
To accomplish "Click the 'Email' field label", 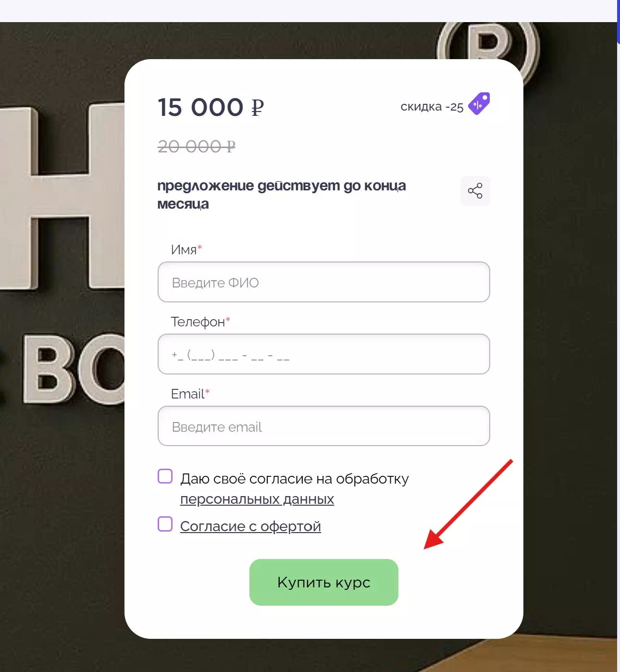I will pyautogui.click(x=188, y=394).
